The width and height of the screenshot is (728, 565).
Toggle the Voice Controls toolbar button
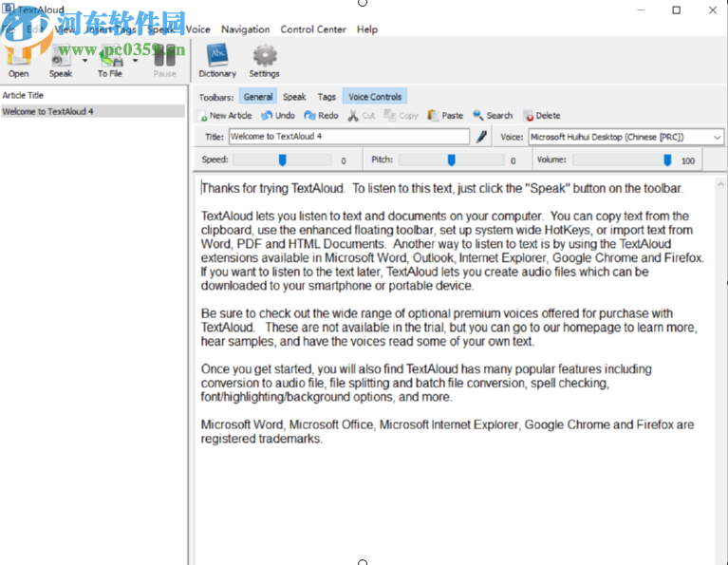(x=375, y=97)
